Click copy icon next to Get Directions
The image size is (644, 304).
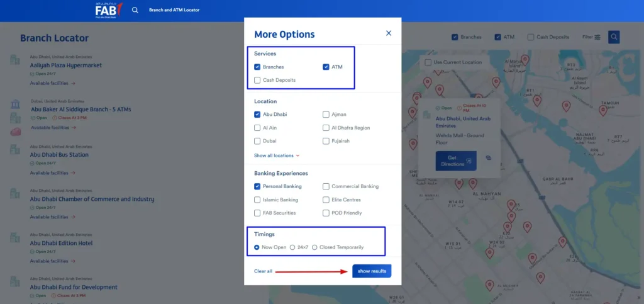click(488, 157)
